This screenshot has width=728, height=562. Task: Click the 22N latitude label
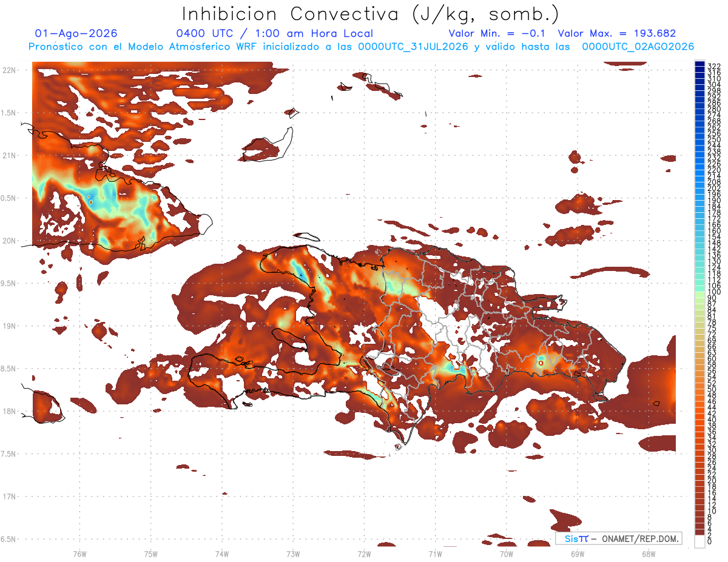pos(9,70)
